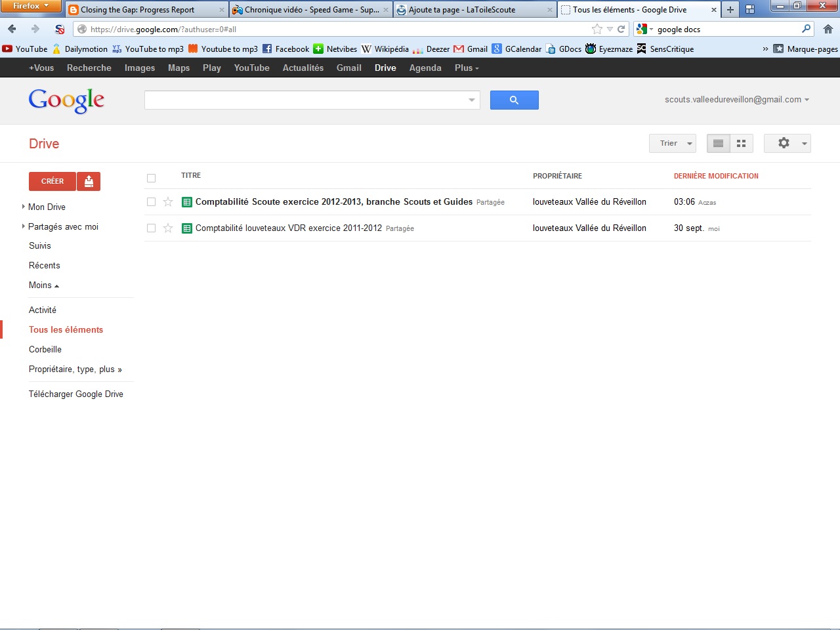The image size is (840, 630).
Task: Switch to grid view layout
Action: coord(742,143)
